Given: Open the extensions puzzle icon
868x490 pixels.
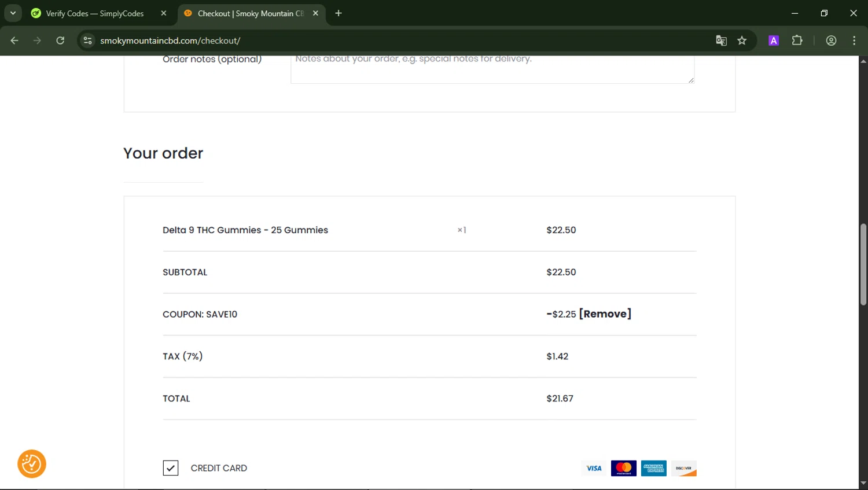Looking at the screenshot, I should pyautogui.click(x=797, y=40).
